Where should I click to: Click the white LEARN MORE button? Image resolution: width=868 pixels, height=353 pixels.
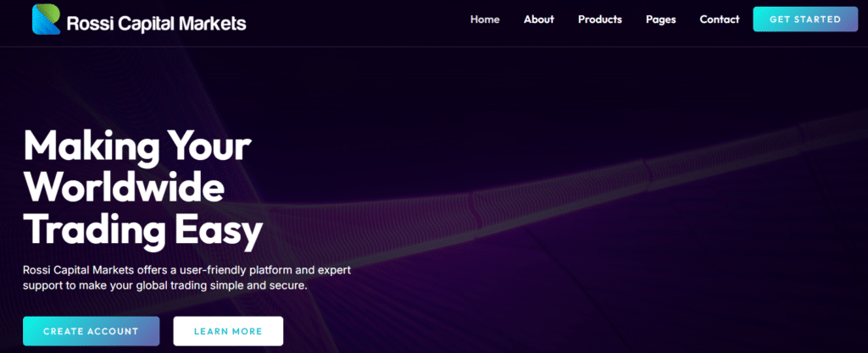[x=228, y=331]
